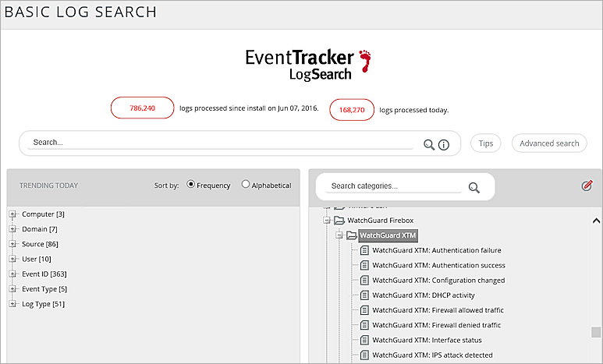This screenshot has height=364, width=603.
Task: Collapse the WatchGuard Firebox tree node
Action: click(327, 221)
